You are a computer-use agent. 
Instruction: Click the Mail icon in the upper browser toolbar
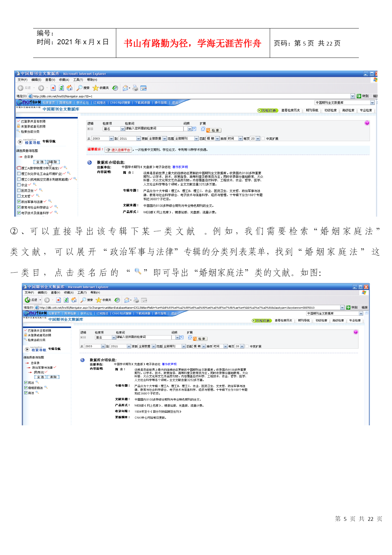coord(126,88)
